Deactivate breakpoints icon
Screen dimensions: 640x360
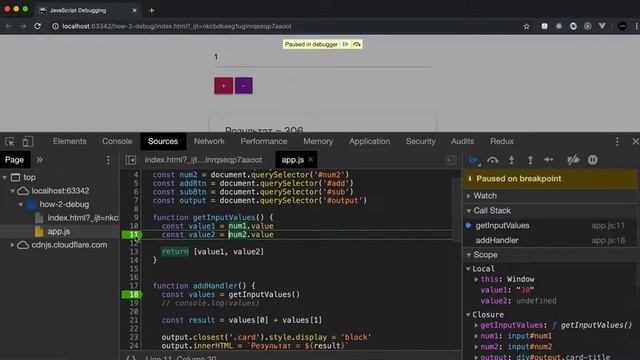[x=573, y=160]
